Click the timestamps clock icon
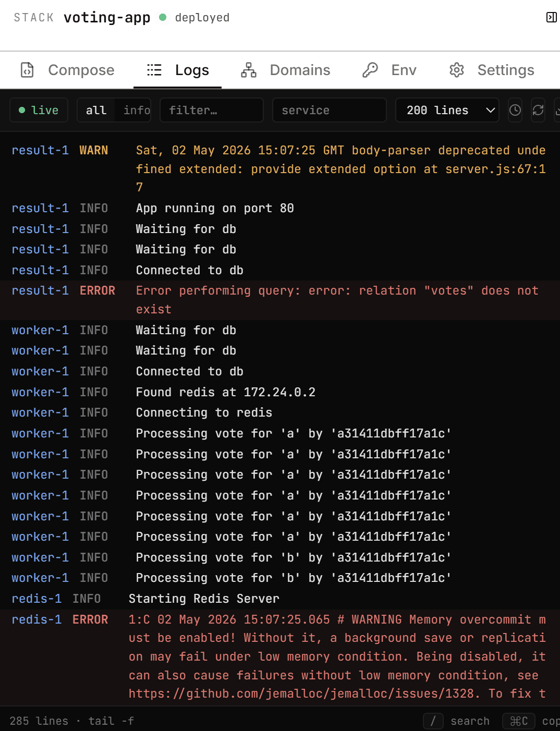Viewport: 560px width, 731px height. pyautogui.click(x=515, y=110)
